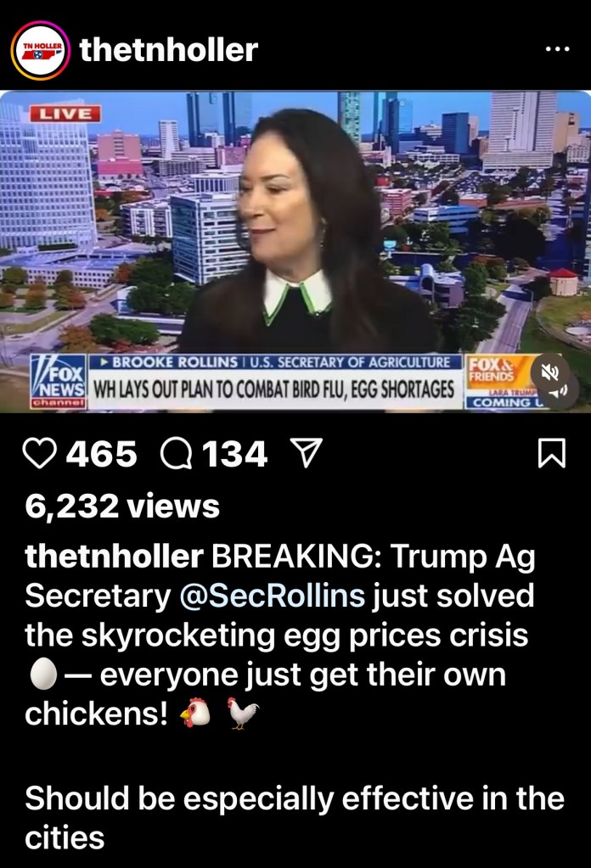
Task: View the list of 465 likes
Action: pyautogui.click(x=101, y=454)
